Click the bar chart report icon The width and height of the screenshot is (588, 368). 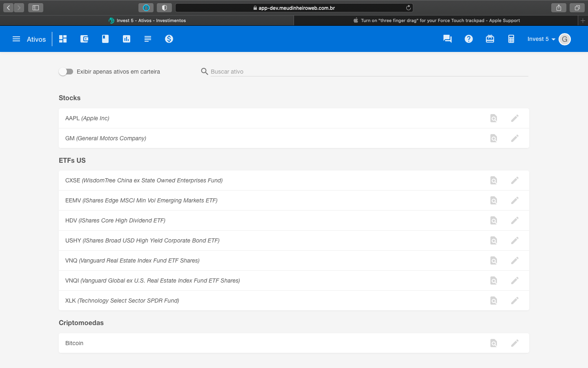[x=127, y=39]
